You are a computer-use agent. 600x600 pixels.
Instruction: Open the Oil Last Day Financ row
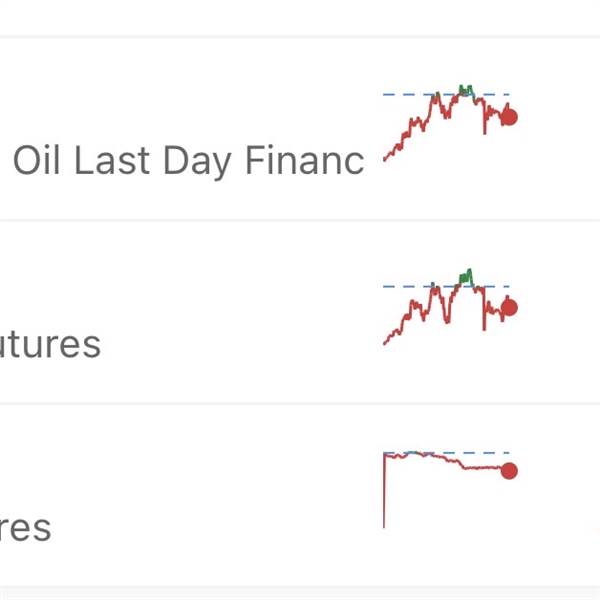[188, 162]
